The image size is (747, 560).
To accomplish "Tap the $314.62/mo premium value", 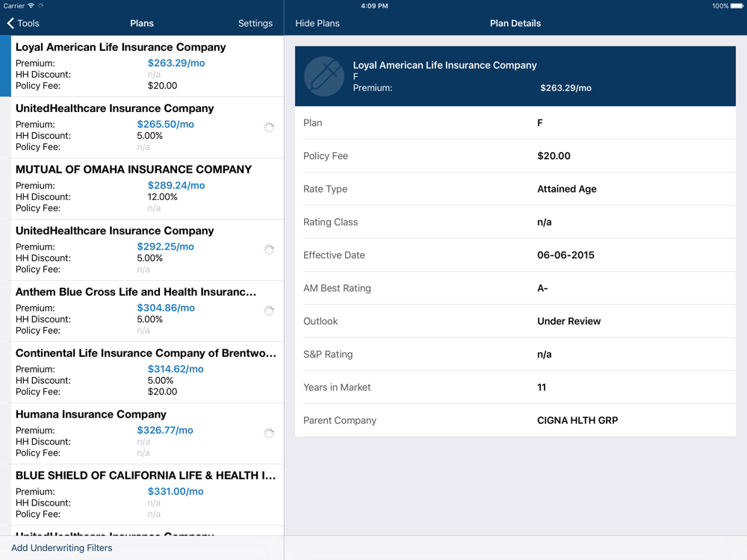I will pyautogui.click(x=176, y=369).
